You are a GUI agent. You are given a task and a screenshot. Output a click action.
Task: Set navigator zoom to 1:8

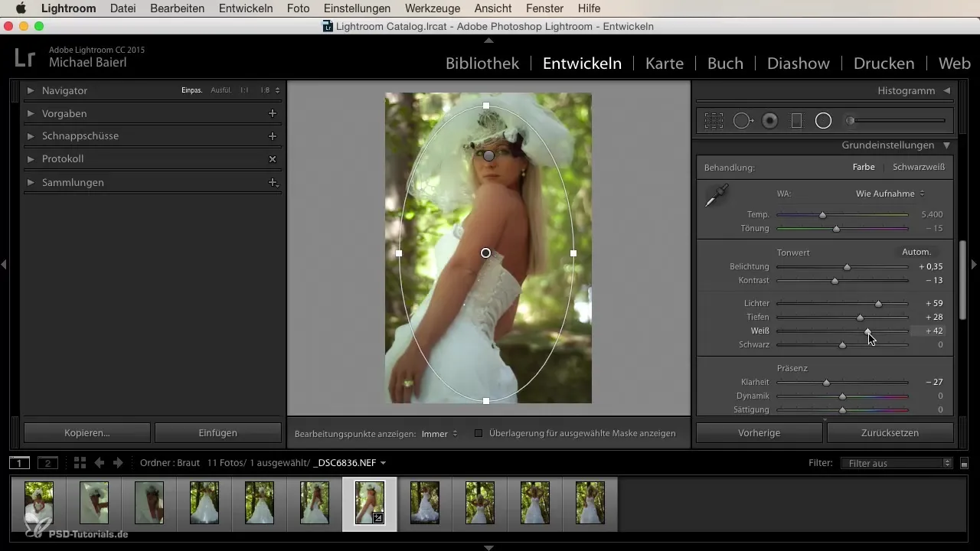click(x=265, y=90)
